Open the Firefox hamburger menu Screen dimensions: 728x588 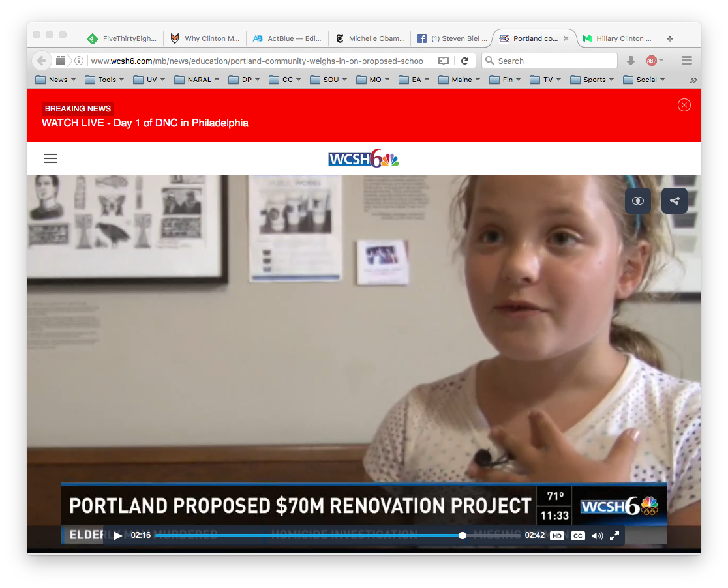coord(687,61)
